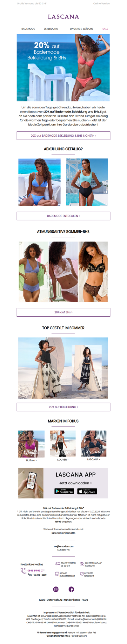Open the LINGERIE & WÄSCHE menu item
Screen dimensions: 127x644
point(82,29)
